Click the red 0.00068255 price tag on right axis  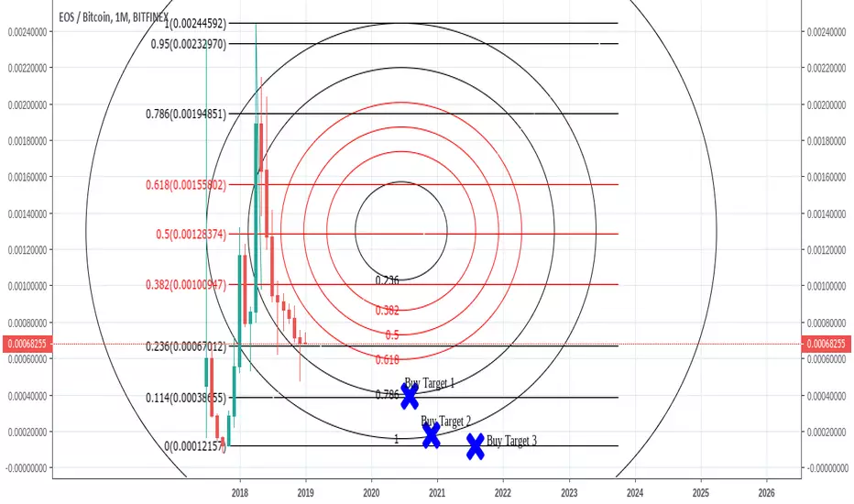coord(827,344)
